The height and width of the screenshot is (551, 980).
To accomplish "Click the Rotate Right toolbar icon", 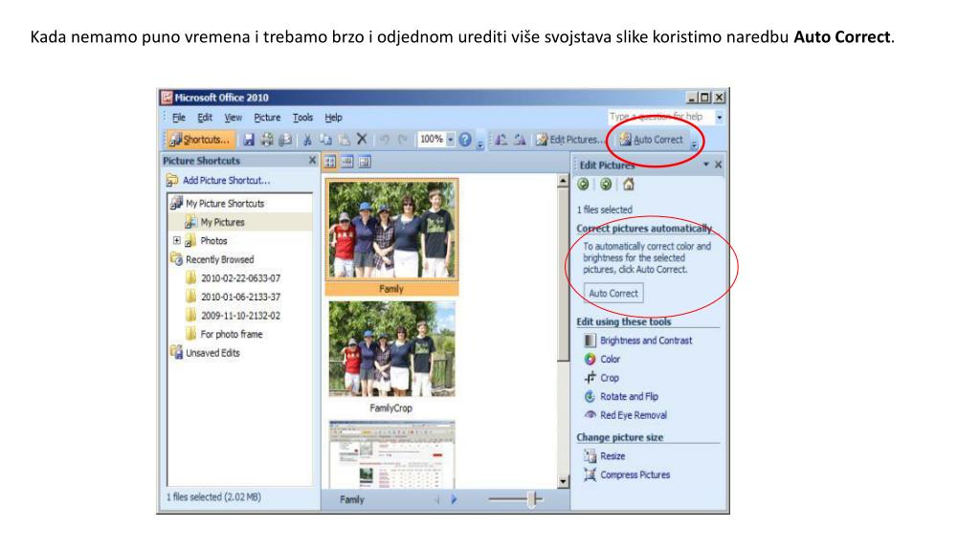I will [x=520, y=140].
